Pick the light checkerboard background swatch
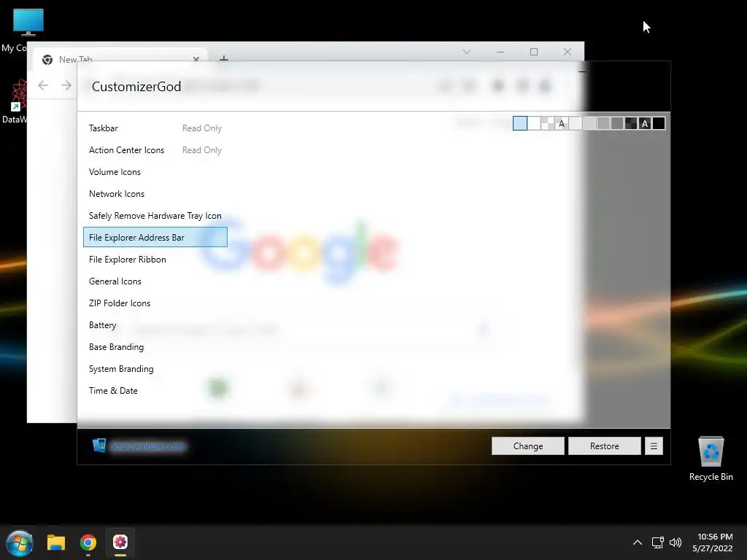Screen dimensions: 747x560 (548, 123)
